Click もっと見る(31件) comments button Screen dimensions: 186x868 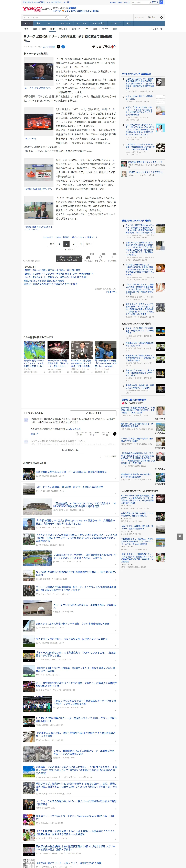point(70,450)
